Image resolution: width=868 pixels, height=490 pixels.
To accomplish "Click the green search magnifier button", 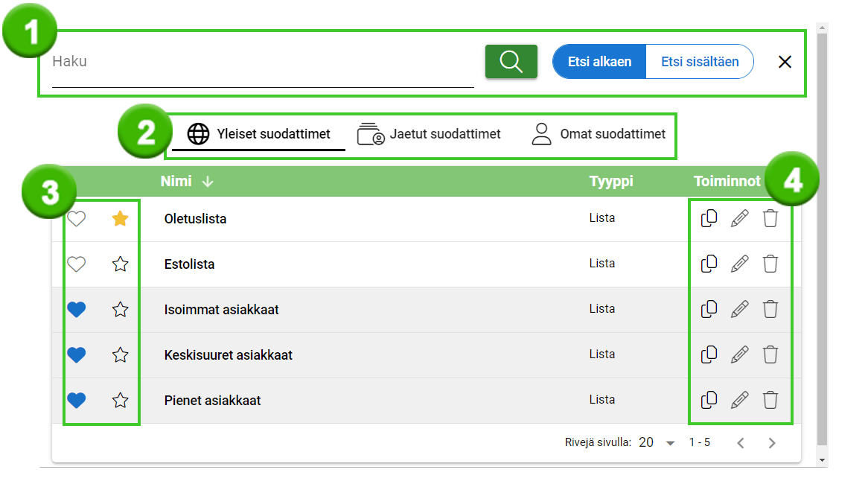I will (x=511, y=62).
